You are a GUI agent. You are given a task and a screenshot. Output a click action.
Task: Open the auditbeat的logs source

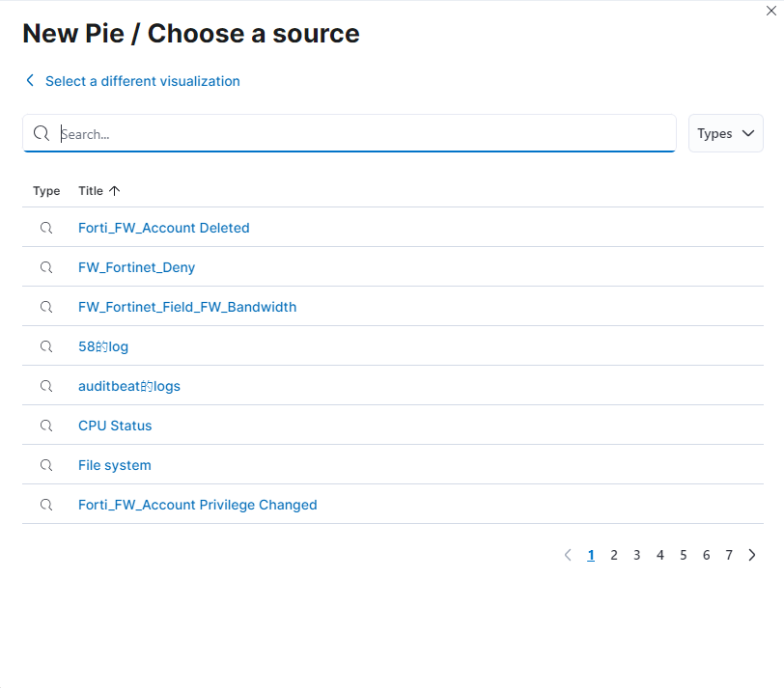coord(129,386)
